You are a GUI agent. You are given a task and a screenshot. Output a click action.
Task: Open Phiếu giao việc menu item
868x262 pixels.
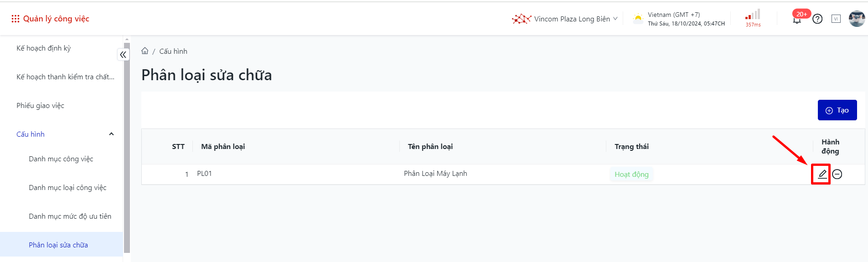coord(41,106)
